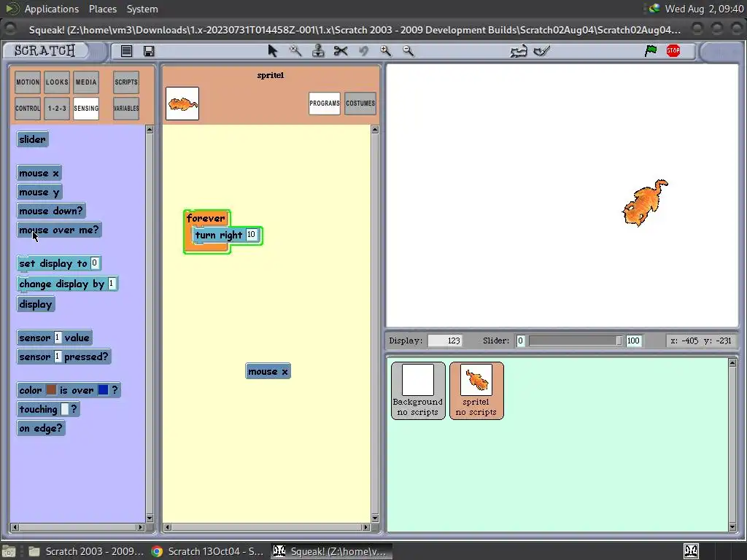Image resolution: width=747 pixels, height=560 pixels.
Task: Switch to the PROGRAMS tab
Action: [x=325, y=104]
